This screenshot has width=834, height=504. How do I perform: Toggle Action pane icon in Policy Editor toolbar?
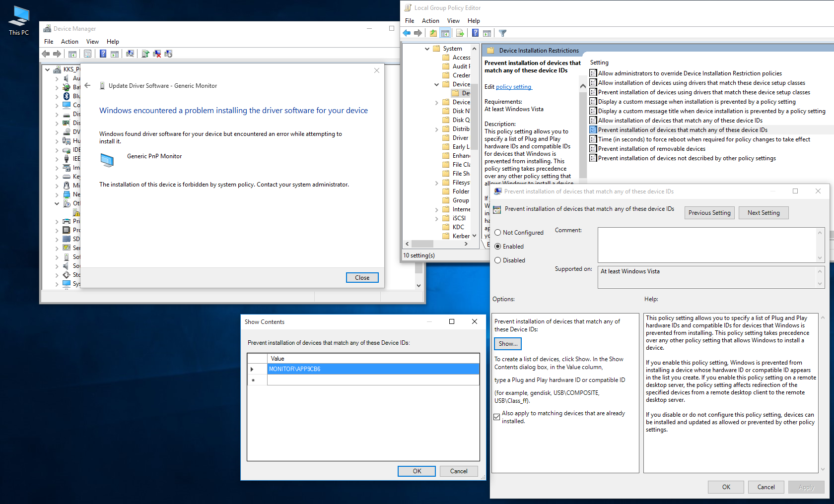(x=487, y=33)
